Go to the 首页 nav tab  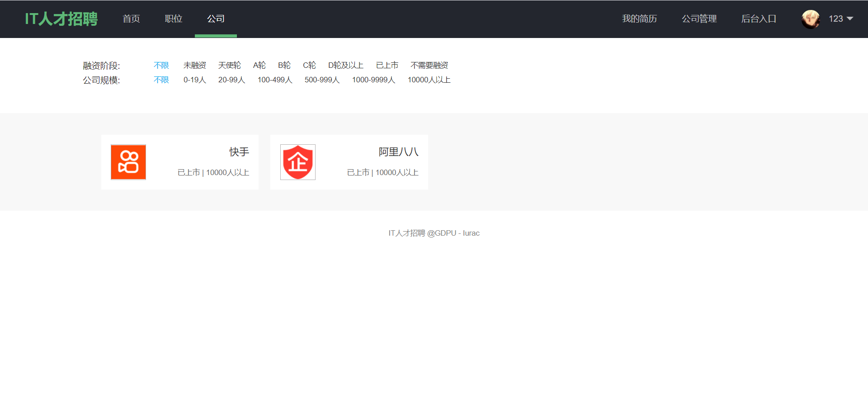tap(131, 19)
